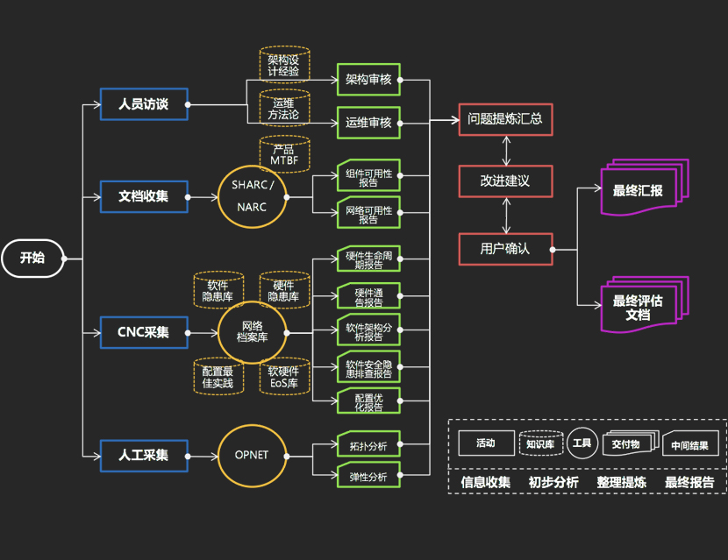The image size is (728, 560).
Task: Select the 产品 MTBF knowledge cylinder
Action: pos(284,154)
